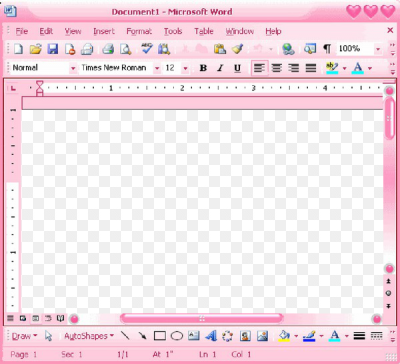Viewport: 400px width, 364px height.
Task: Select the Format Painter brush icon
Action: [238, 49]
